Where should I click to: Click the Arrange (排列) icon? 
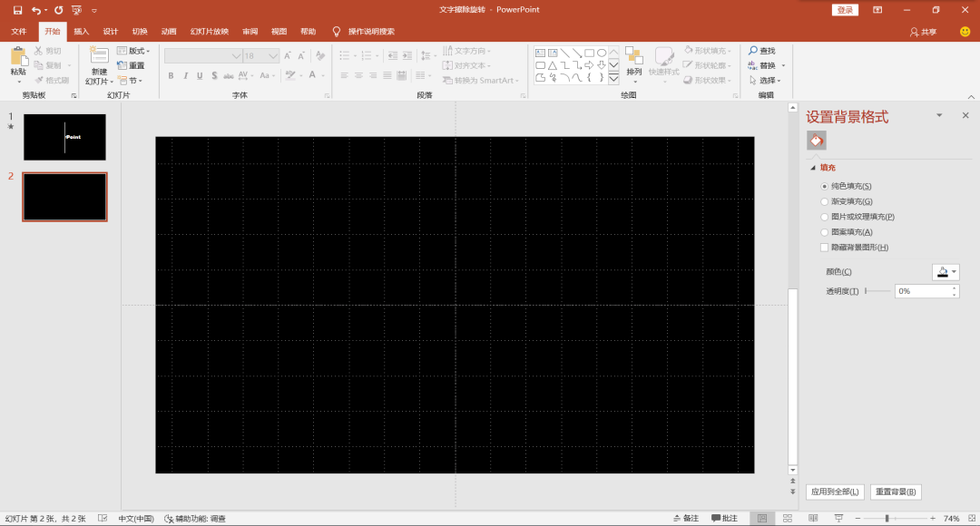pos(633,56)
